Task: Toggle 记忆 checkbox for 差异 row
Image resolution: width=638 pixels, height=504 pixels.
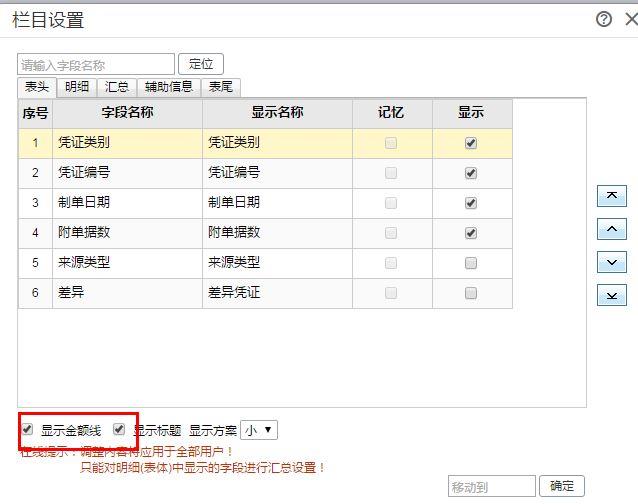Action: (x=391, y=293)
